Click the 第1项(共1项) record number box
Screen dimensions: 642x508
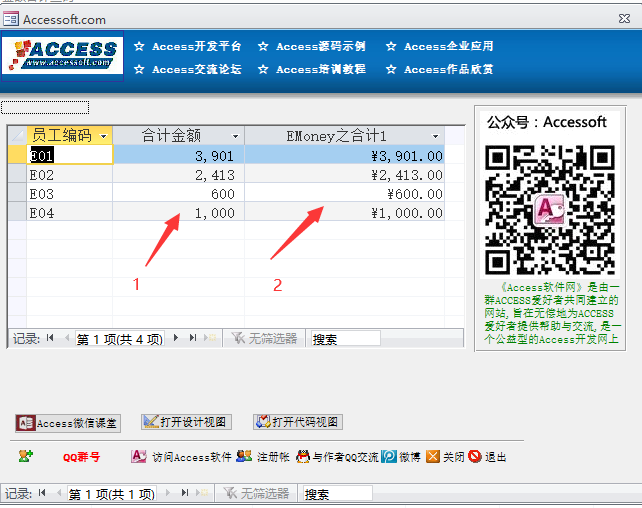[x=111, y=494]
